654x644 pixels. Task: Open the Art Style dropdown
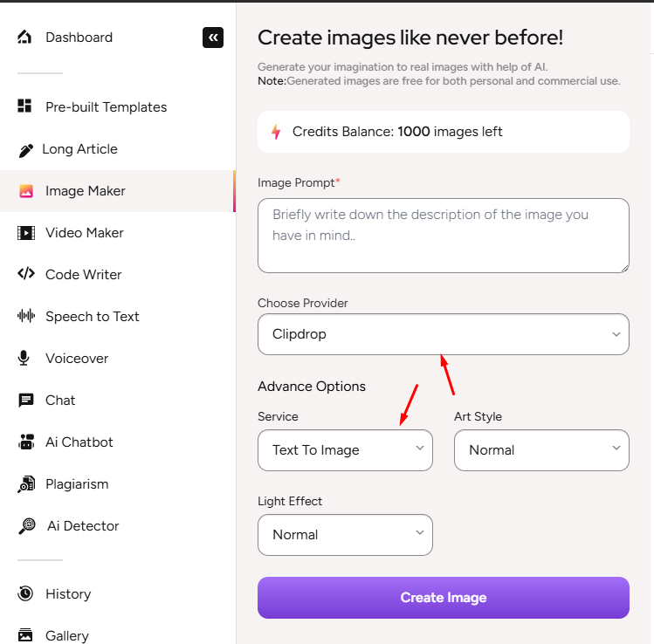(x=541, y=450)
